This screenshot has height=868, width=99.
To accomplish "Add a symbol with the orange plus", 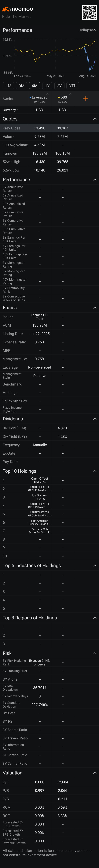I will 85,98.
